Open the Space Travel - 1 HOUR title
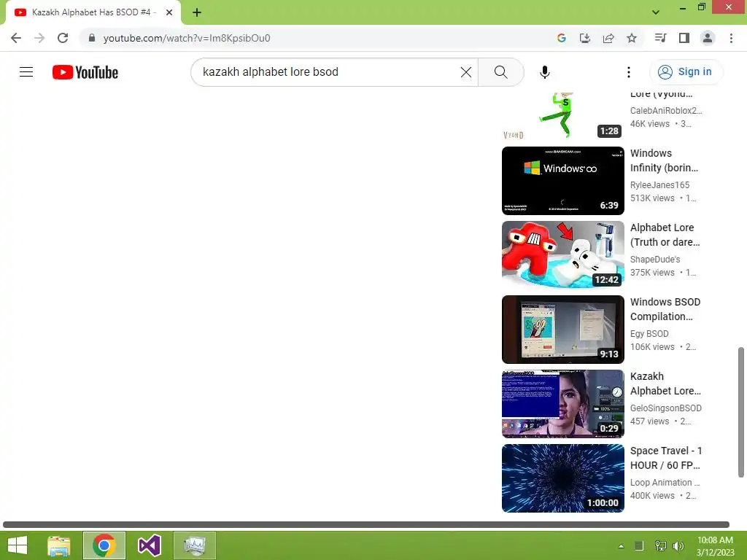 tap(666, 458)
